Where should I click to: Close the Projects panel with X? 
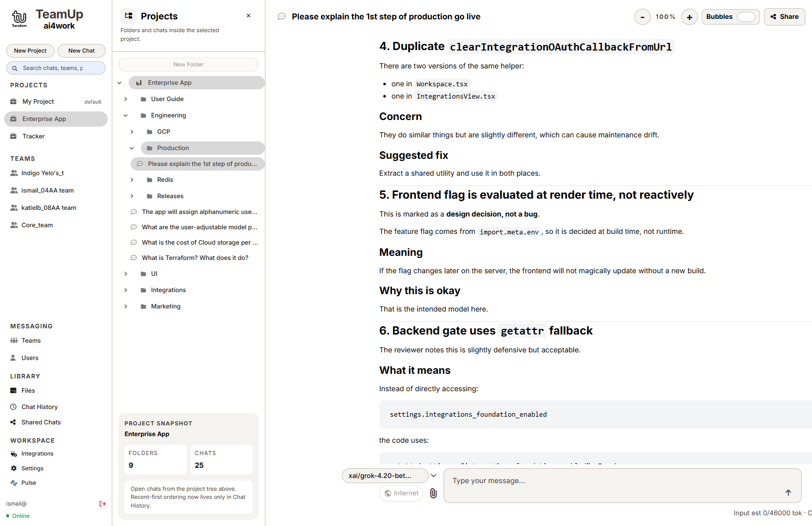249,16
